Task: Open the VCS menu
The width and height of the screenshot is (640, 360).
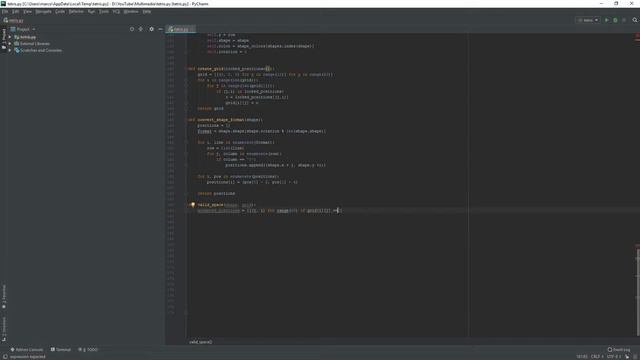Action: pyautogui.click(x=116, y=11)
